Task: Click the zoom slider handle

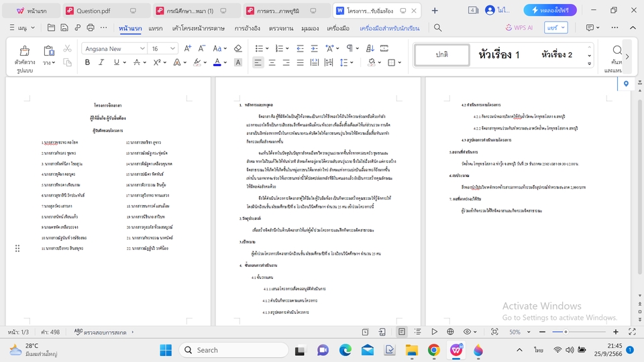Action: coord(566,332)
